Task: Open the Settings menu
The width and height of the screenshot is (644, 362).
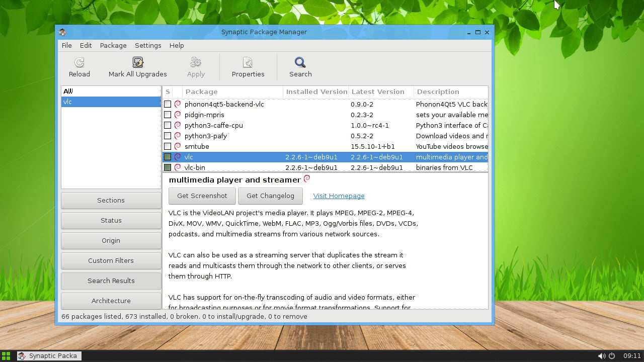Action: [148, 45]
